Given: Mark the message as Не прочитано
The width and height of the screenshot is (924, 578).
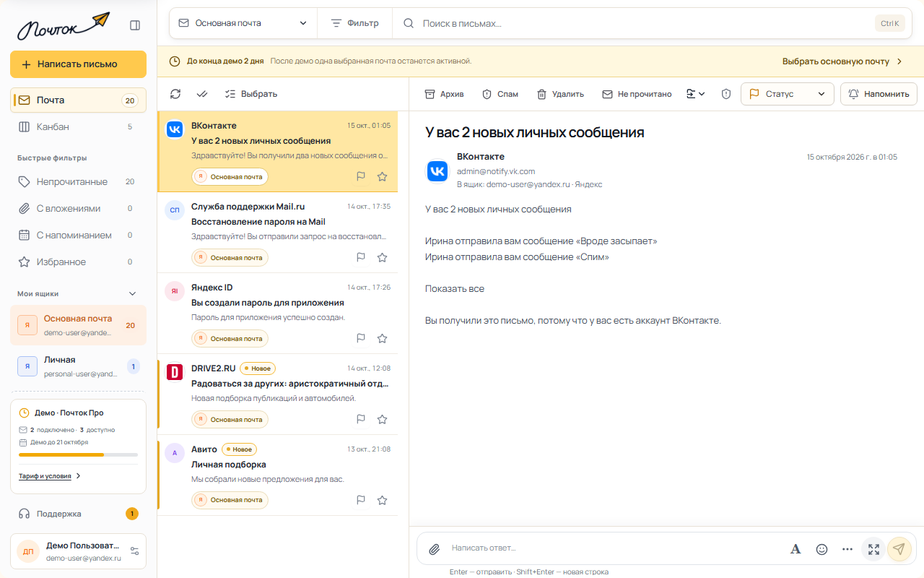Looking at the screenshot, I should coord(637,94).
